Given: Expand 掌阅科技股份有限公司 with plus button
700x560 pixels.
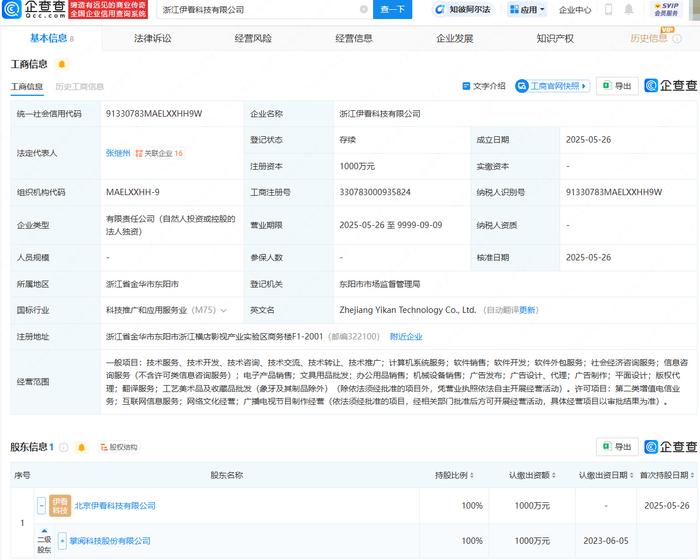Looking at the screenshot, I should pyautogui.click(x=62, y=541).
